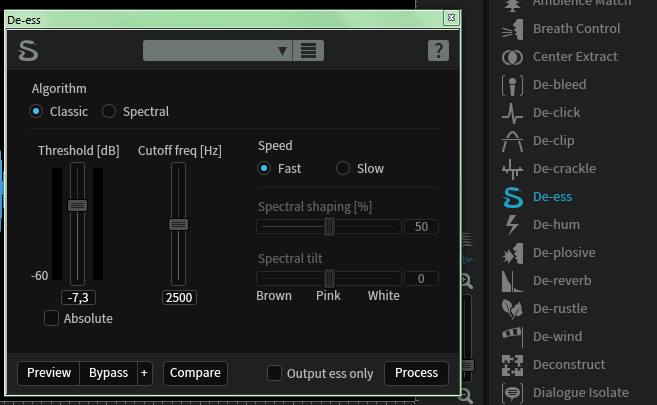The width and height of the screenshot is (657, 405).
Task: Click the Cutoff freq slider handle
Action: click(178, 224)
